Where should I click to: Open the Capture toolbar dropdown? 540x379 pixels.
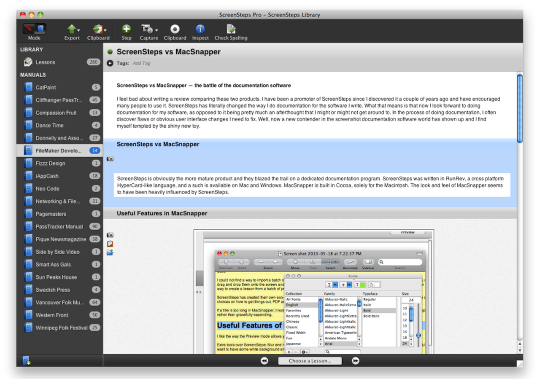click(149, 32)
